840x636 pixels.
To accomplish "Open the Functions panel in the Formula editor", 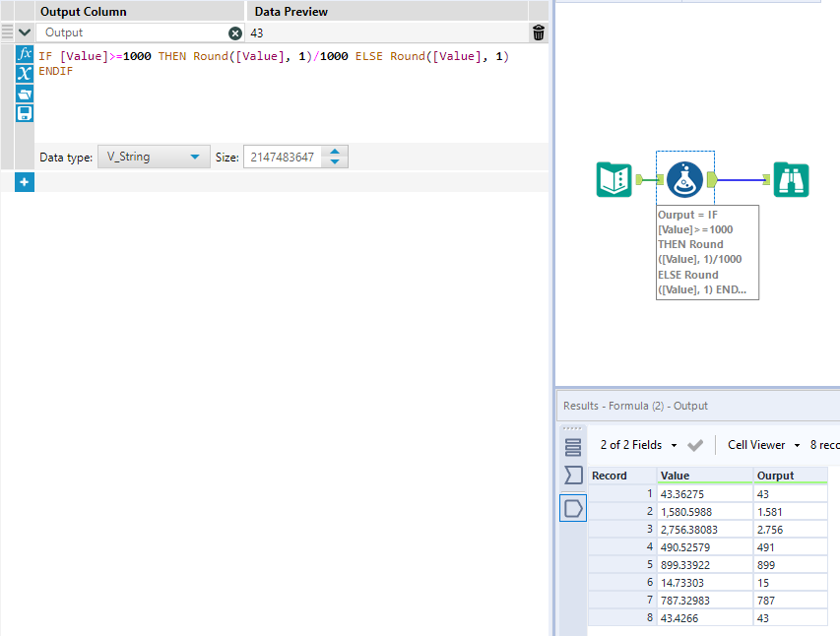I will point(25,54).
